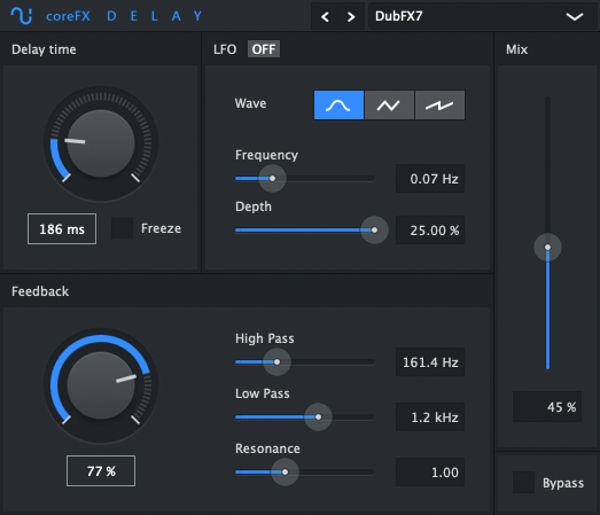600x515 pixels.
Task: Click the Feedback knob
Action: 100,385
